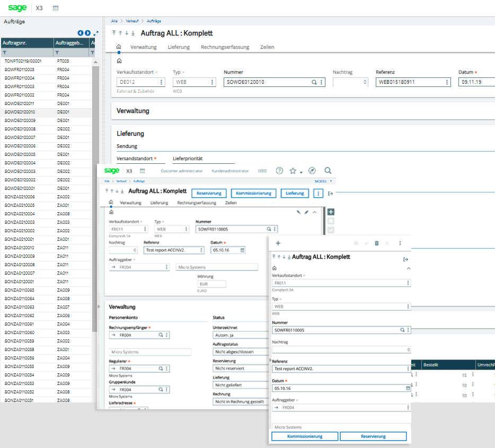The image size is (495, 448).
Task: Open three-dot menu on Referenz WEB015180911
Action: [x=447, y=82]
